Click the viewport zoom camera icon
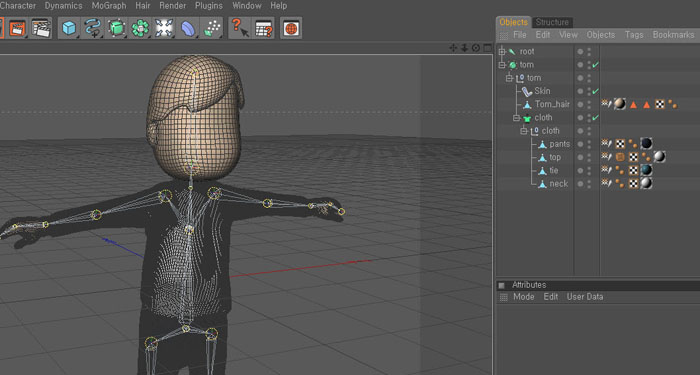Screen dimensions: 700x375 pyautogui.click(x=464, y=48)
